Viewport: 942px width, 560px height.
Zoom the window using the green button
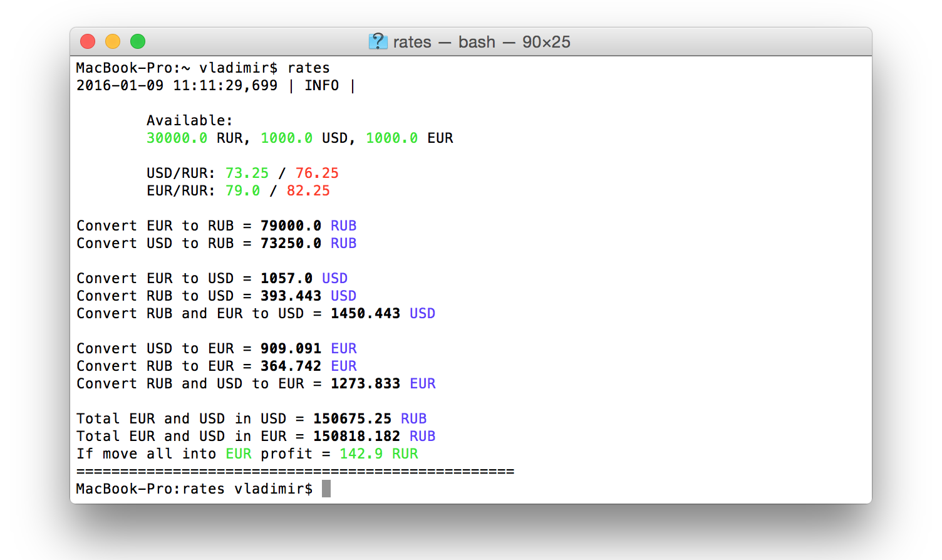138,41
